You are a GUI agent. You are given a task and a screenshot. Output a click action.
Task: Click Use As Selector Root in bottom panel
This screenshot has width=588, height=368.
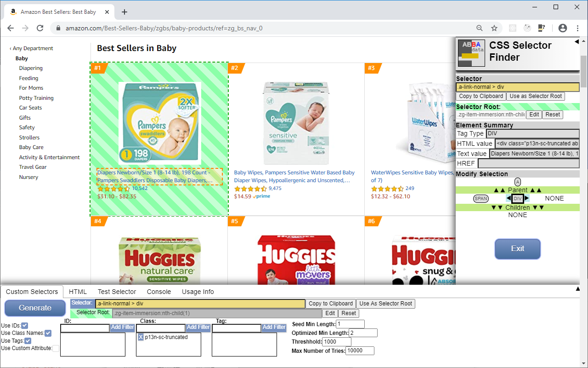[386, 304]
